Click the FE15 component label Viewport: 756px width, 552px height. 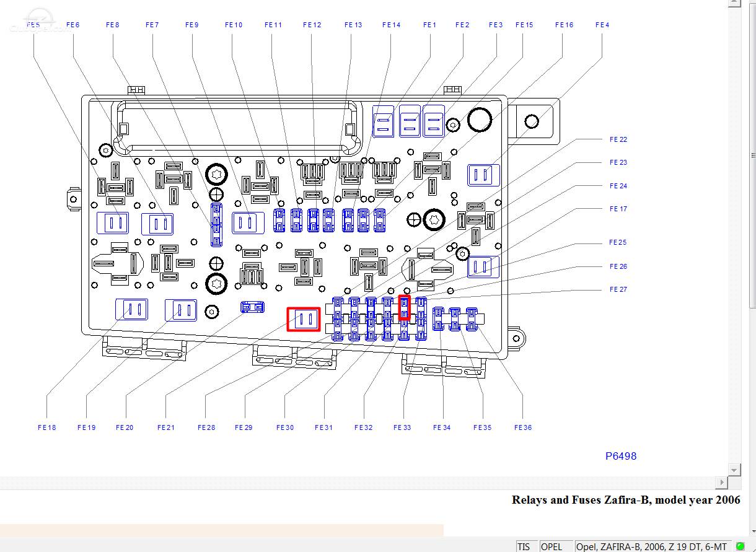click(524, 25)
